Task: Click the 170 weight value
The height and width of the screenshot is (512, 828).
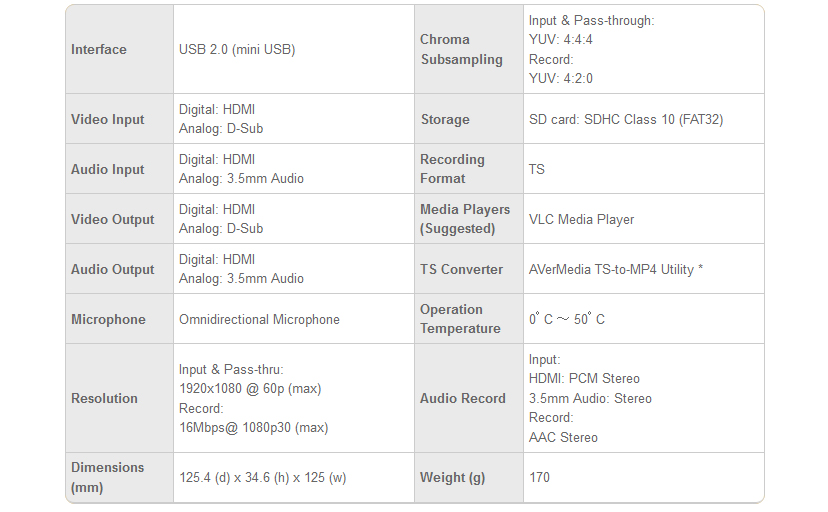Action: pos(540,477)
